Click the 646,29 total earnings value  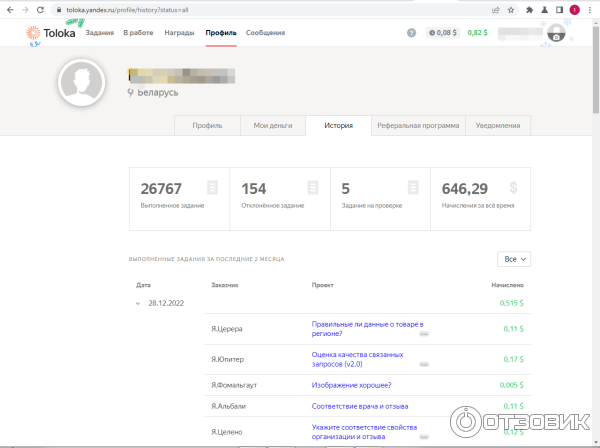click(465, 189)
